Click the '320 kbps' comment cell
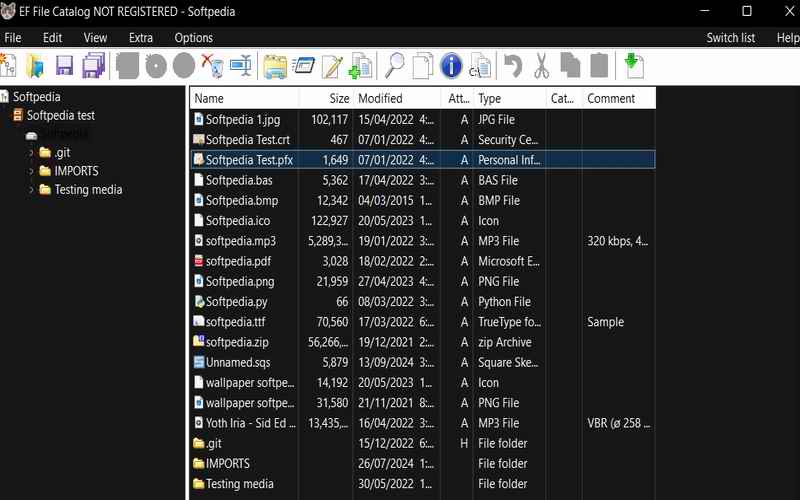800x500 pixels. pos(617,241)
